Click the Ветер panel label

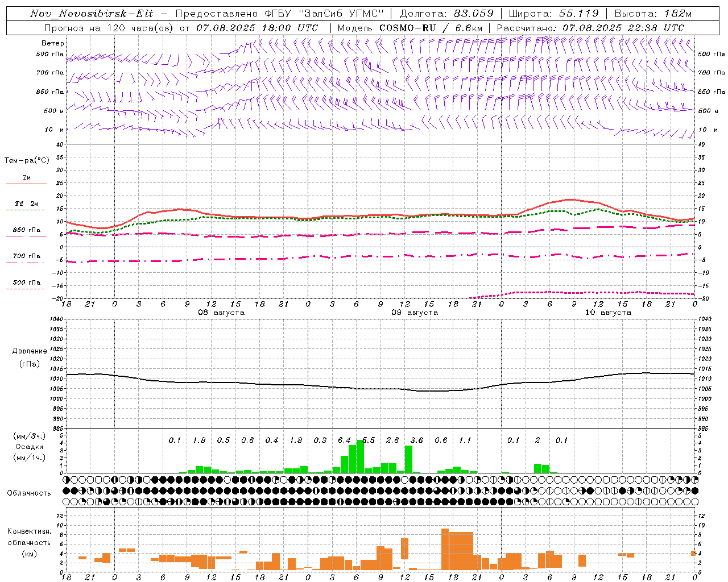53,43
